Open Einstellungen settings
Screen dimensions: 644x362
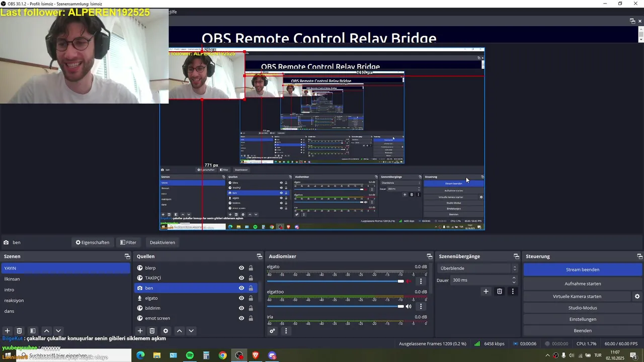click(583, 319)
